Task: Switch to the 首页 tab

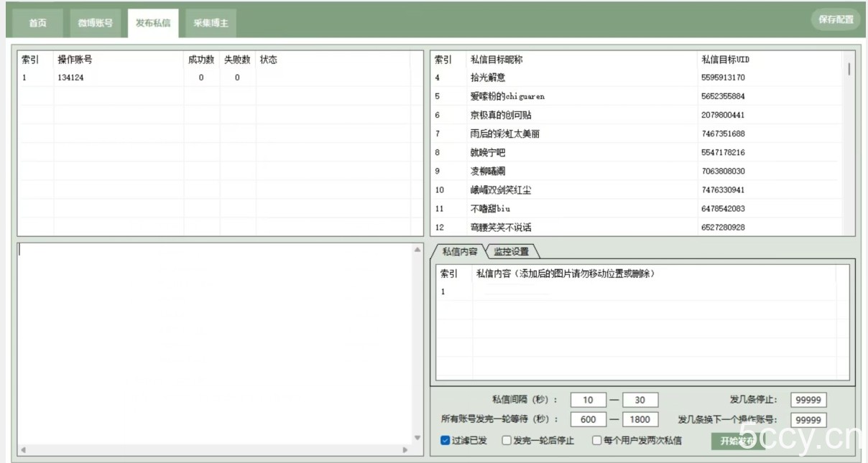Action: coord(37,22)
